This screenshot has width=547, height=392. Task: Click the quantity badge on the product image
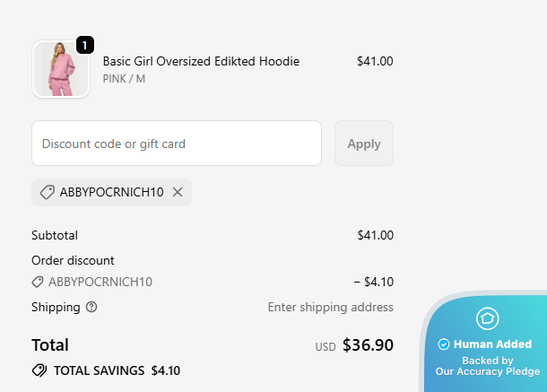85,45
